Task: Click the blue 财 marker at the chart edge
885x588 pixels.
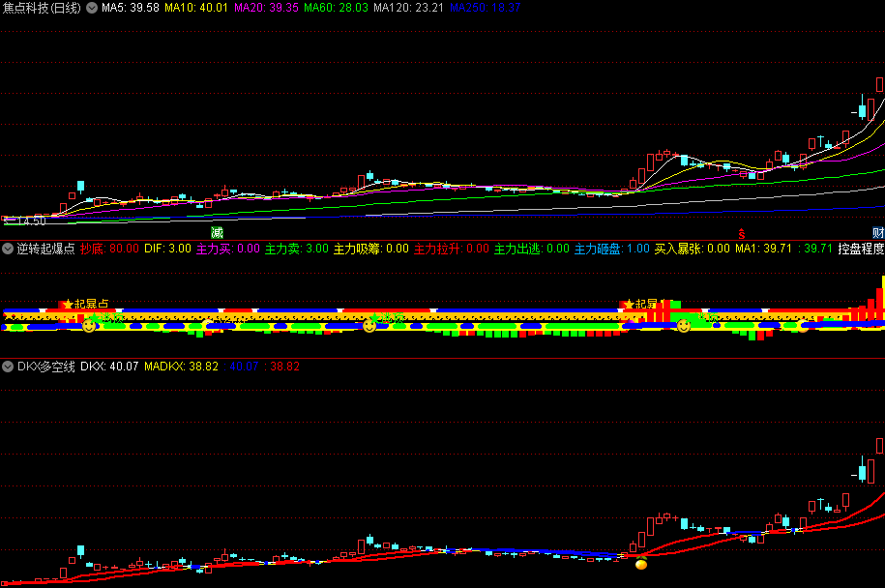Action: coord(878,232)
